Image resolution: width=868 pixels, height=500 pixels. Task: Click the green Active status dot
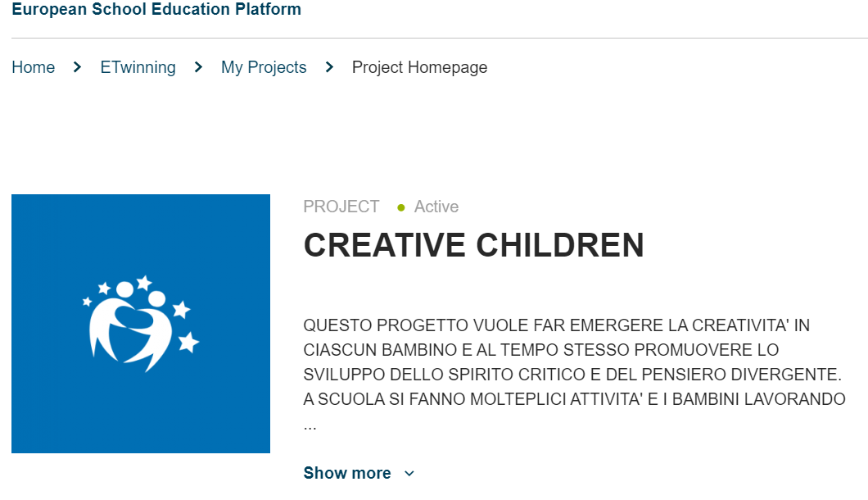click(401, 208)
